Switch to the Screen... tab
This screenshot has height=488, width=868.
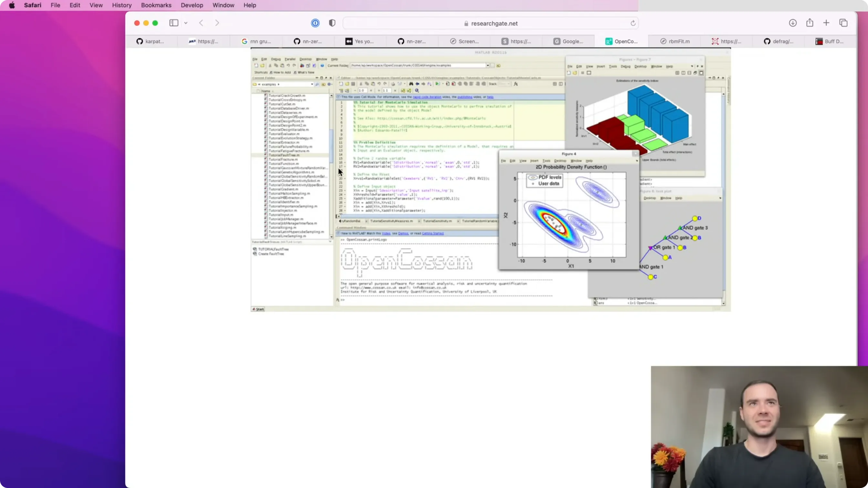tap(464, 41)
